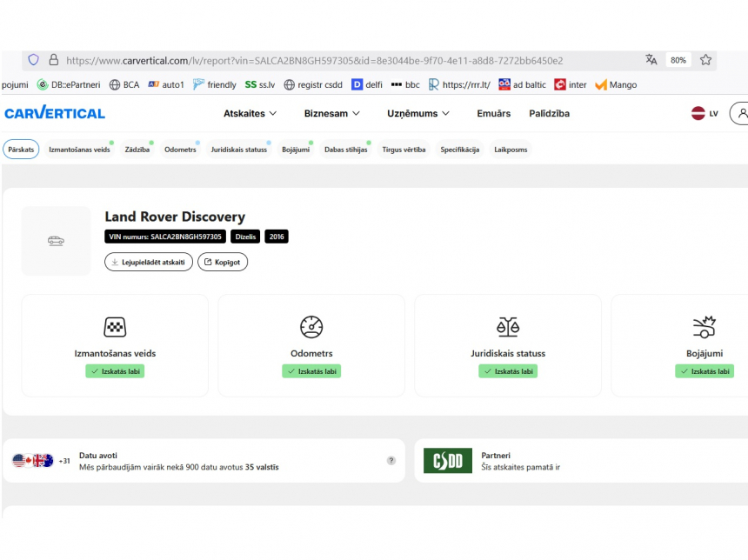
Task: Select the Odometrs tab
Action: (180, 150)
